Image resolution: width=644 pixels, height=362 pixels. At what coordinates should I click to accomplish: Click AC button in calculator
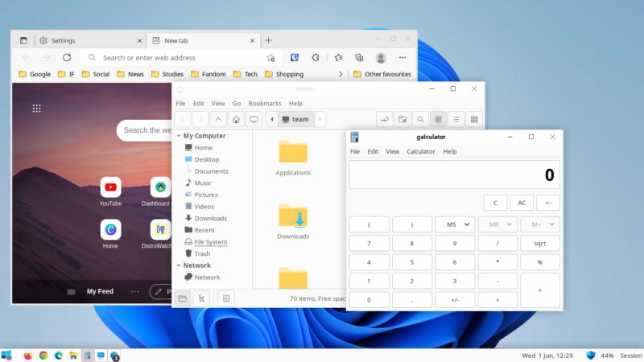522,203
